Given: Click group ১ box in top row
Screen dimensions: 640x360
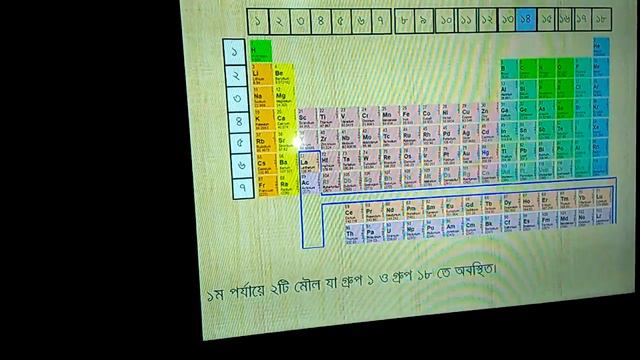Looking at the screenshot, I should tap(258, 21).
